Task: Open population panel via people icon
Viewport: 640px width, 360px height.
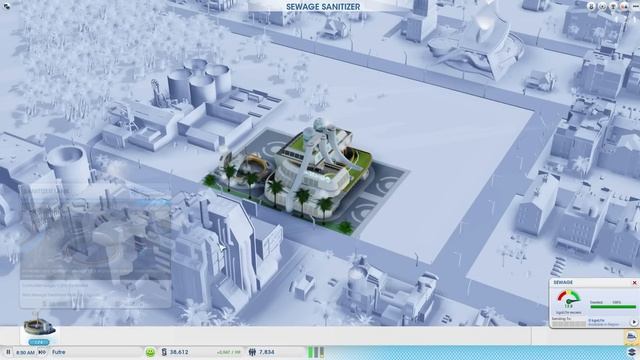Action: coord(252,352)
